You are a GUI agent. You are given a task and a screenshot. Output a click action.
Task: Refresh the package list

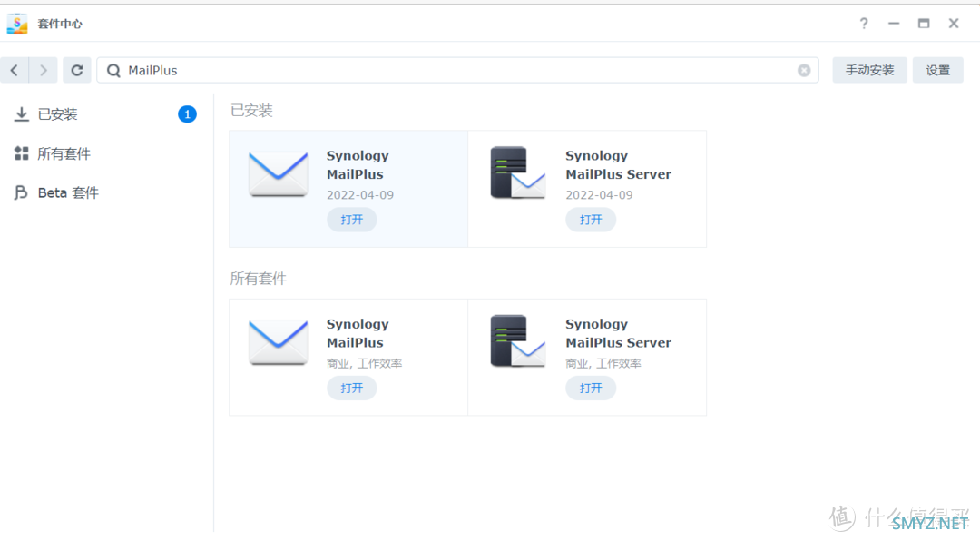point(77,70)
